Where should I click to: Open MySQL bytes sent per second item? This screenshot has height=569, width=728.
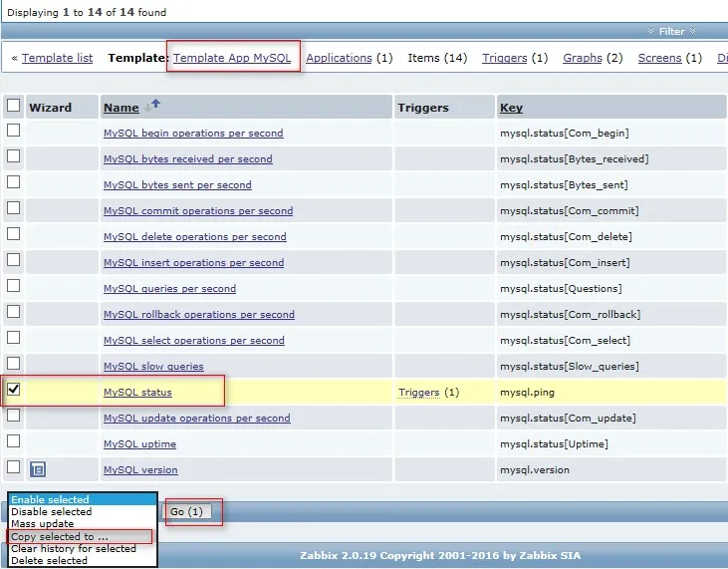tap(177, 185)
